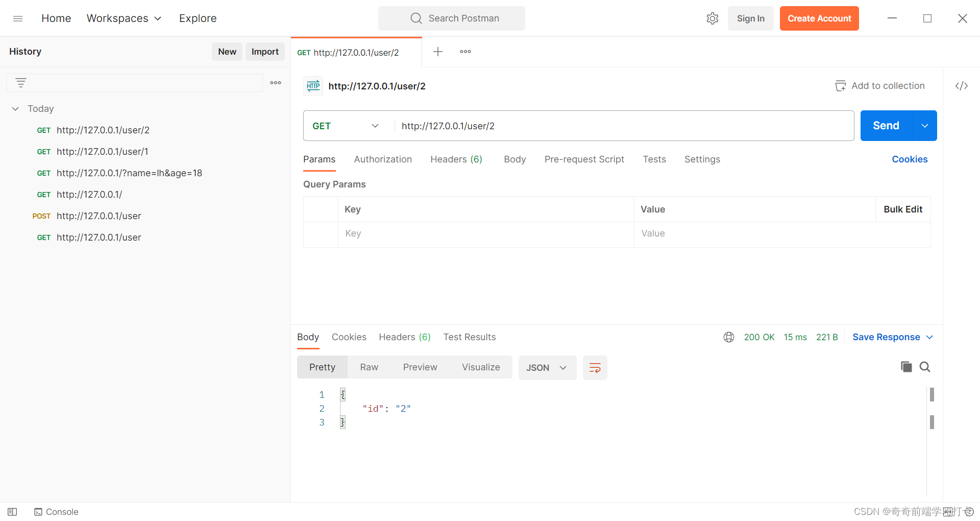Focus the request URL field
Screen dimensions: 980x521
624,126
